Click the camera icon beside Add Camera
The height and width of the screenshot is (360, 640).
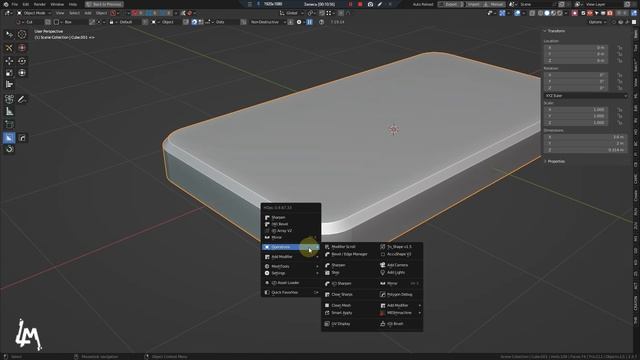pos(382,265)
